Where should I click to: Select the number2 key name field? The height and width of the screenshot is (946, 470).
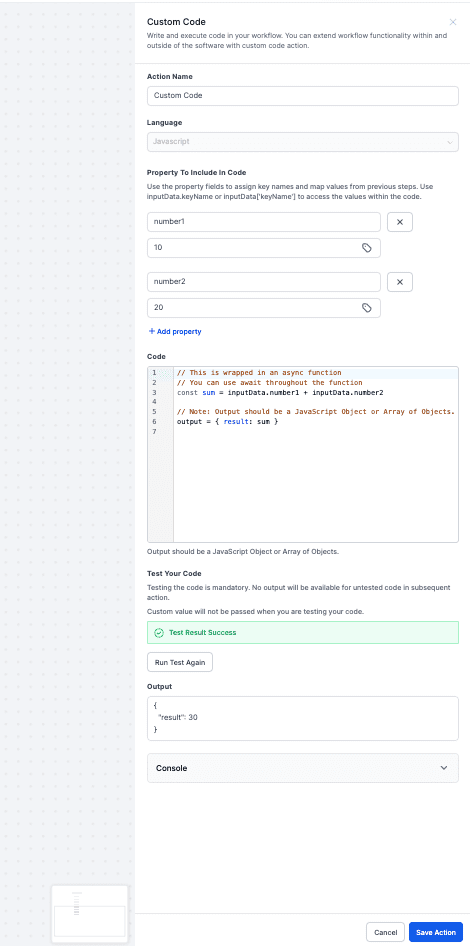pyautogui.click(x=264, y=282)
